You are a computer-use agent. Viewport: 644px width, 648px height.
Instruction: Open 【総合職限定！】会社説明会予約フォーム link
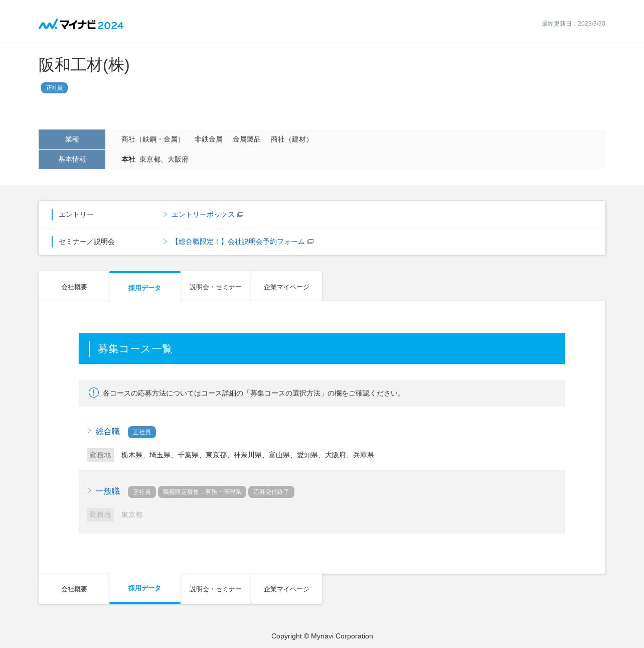coord(238,242)
